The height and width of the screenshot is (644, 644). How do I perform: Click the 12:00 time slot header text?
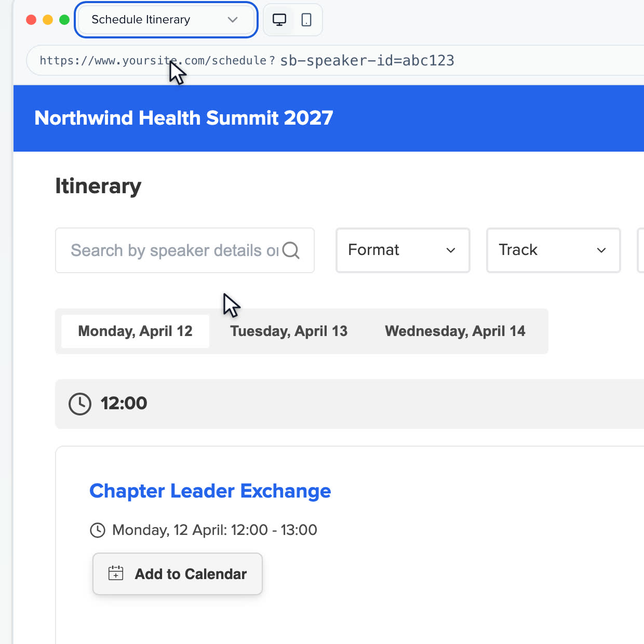tap(124, 404)
